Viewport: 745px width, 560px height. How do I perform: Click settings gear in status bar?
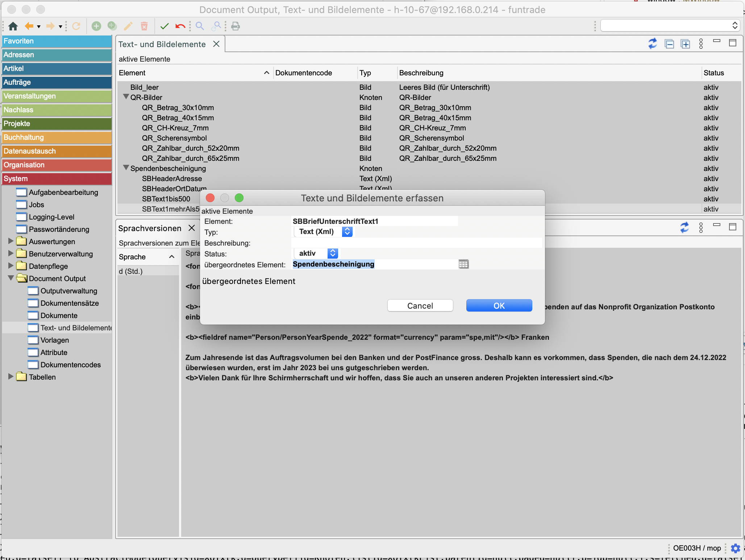(735, 548)
